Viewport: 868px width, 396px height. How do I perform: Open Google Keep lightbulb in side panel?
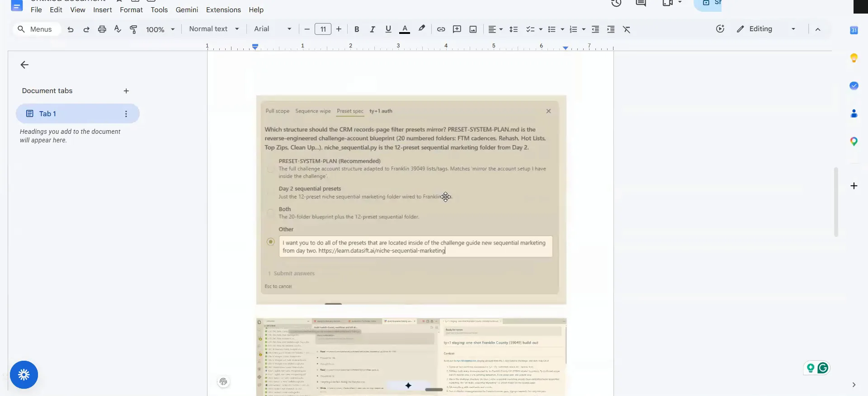(x=854, y=58)
